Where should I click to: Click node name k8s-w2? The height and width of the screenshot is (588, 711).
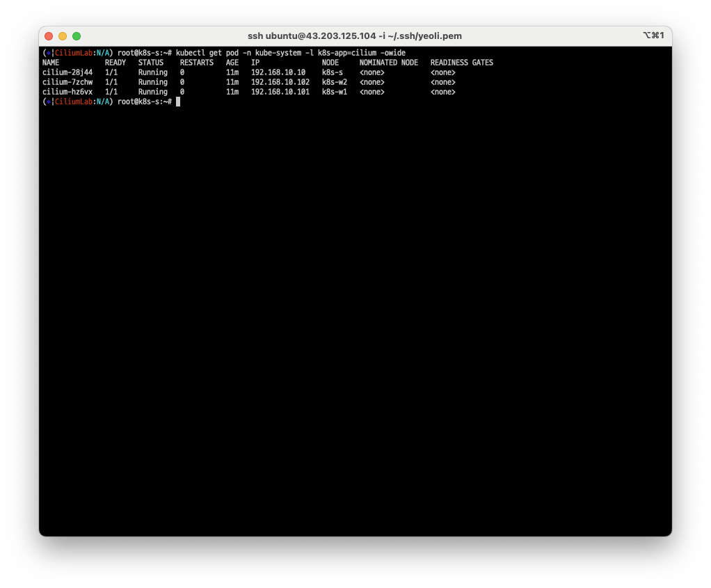334,82
